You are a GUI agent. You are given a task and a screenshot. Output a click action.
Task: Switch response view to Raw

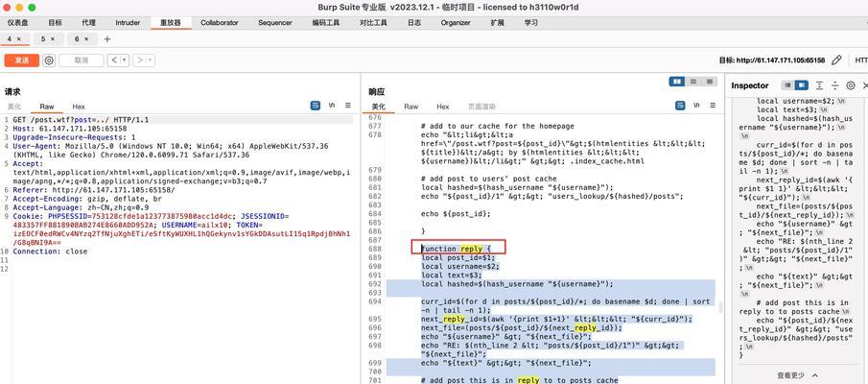(x=411, y=107)
